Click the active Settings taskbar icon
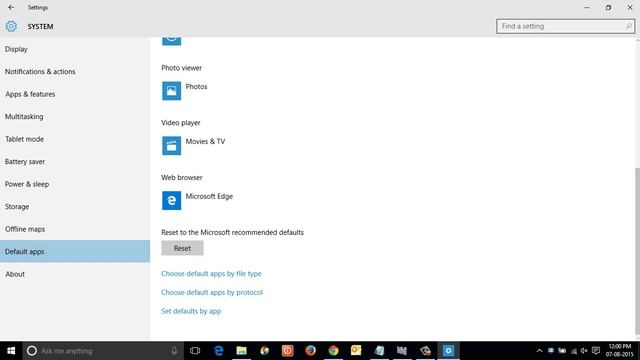Screen dimensions: 640x360 click(448, 351)
